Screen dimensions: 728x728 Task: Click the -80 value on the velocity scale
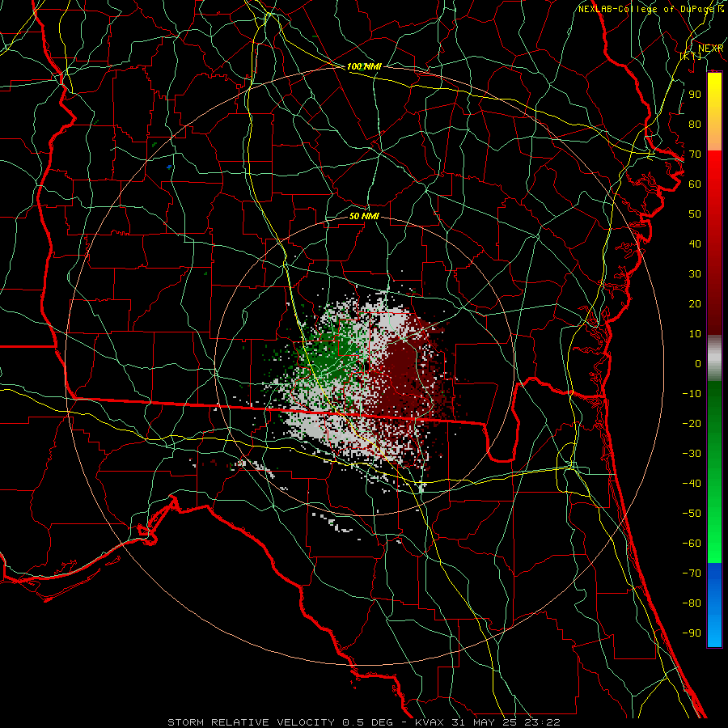(x=692, y=603)
